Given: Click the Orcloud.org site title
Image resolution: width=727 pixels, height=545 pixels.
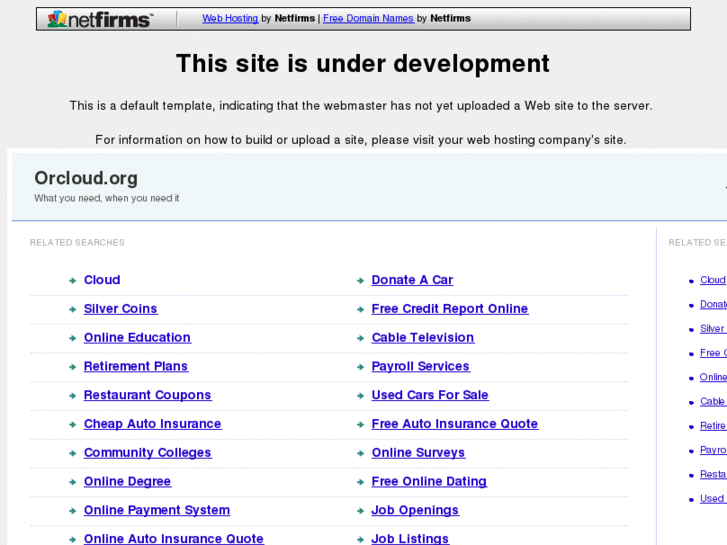Looking at the screenshot, I should click(x=86, y=178).
